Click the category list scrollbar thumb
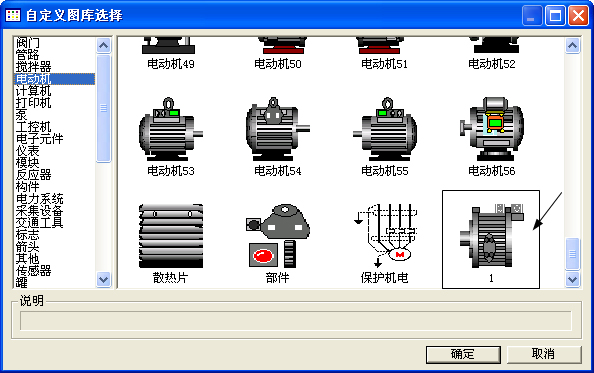The height and width of the screenshot is (373, 594). tap(103, 108)
